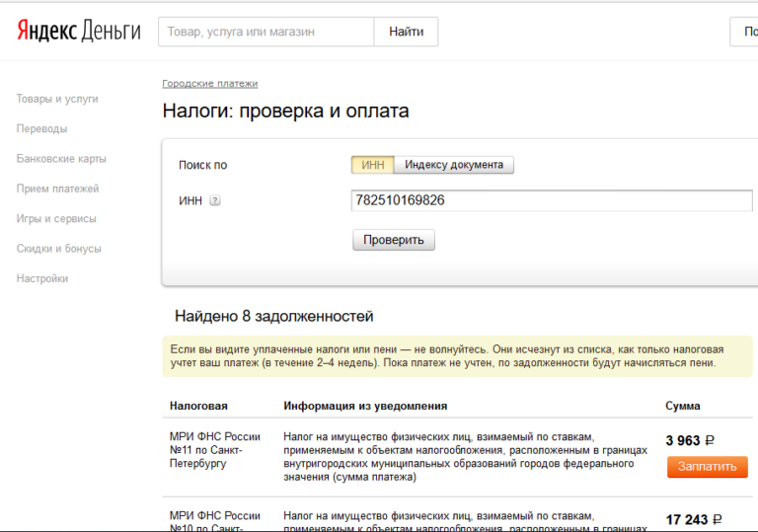Image resolution: width=758 pixels, height=532 pixels.
Task: Go to Переводы section
Action: tap(41, 128)
